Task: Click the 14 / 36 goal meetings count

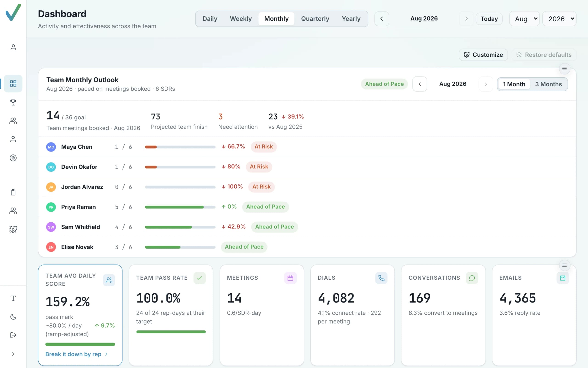Action: (66, 116)
